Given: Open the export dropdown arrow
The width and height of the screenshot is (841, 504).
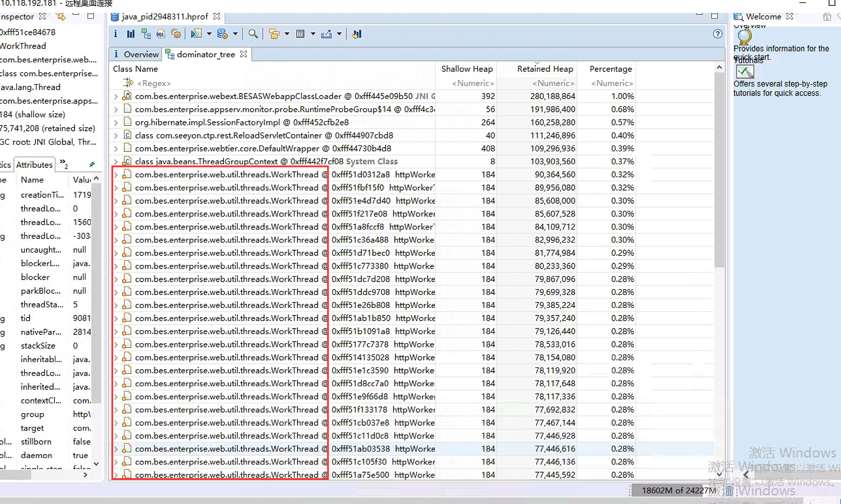Looking at the screenshot, I should coord(339,34).
